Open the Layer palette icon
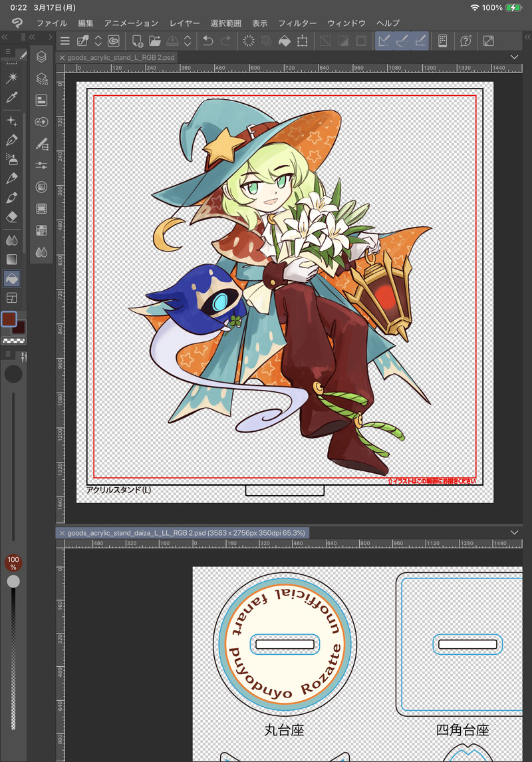 click(41, 57)
